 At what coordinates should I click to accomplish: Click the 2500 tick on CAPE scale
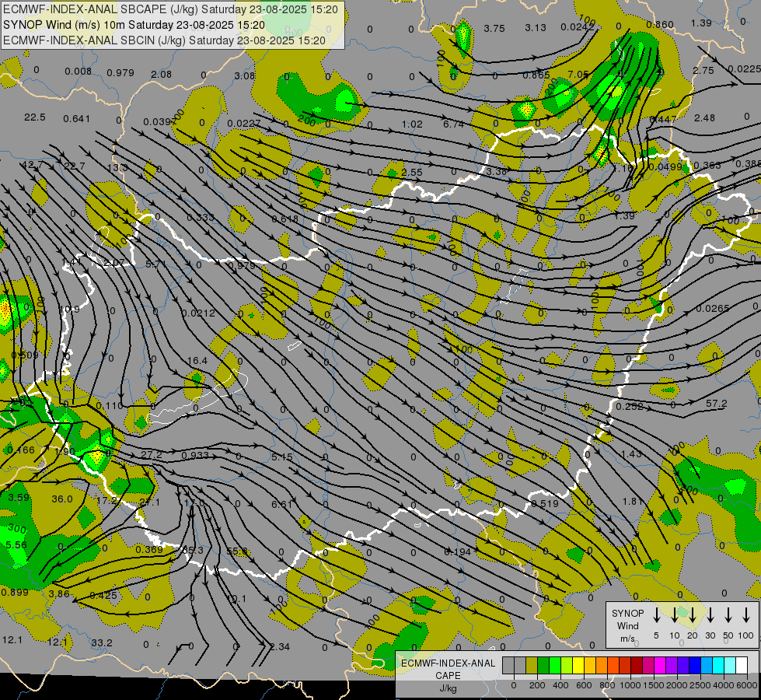pyautogui.click(x=701, y=685)
